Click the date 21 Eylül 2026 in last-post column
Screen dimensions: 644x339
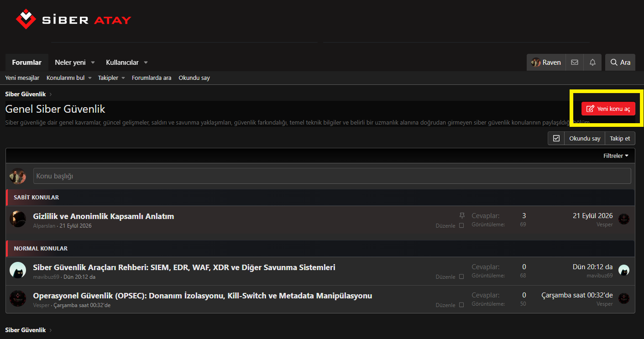point(593,216)
